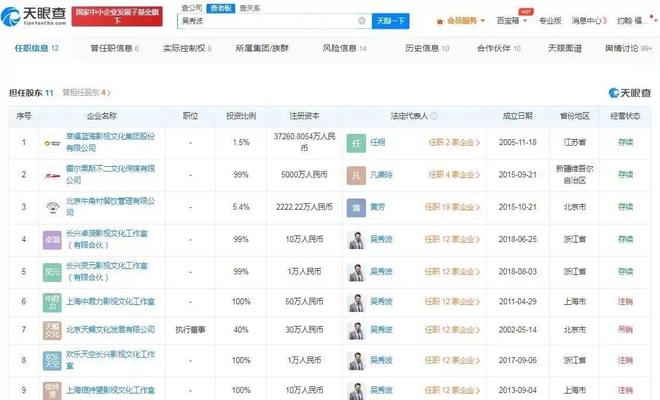
Task: Open the 历史信息 10 tab
Action: tap(427, 48)
